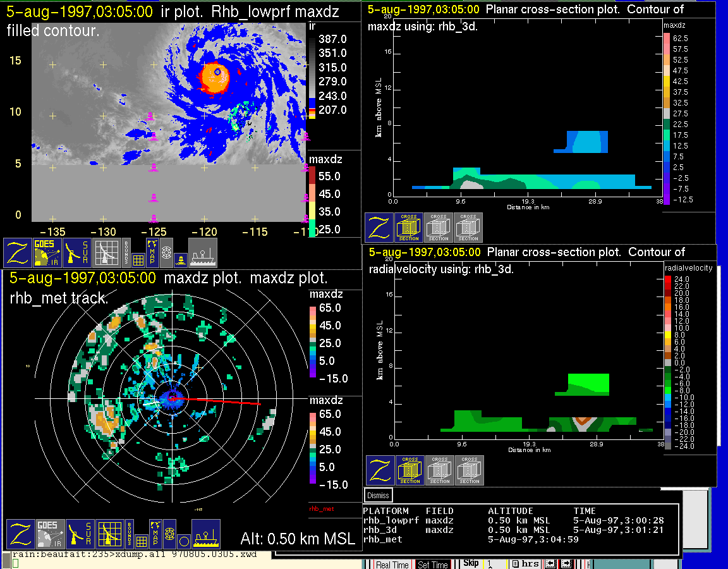Switch to Real Time mode
This screenshot has height=569, width=728.
[x=392, y=565]
